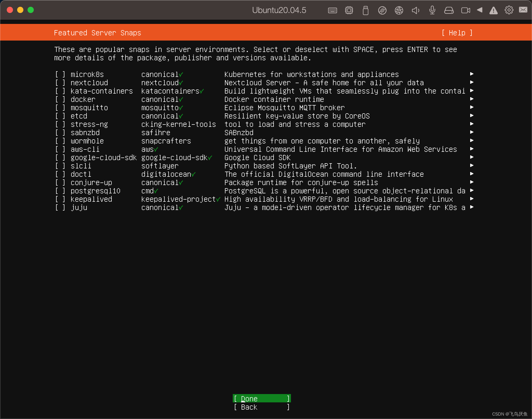Screen dimensions: 532x419
Task: Click the 'Resilient key-value store by CoreOS' text
Action: 297,116
